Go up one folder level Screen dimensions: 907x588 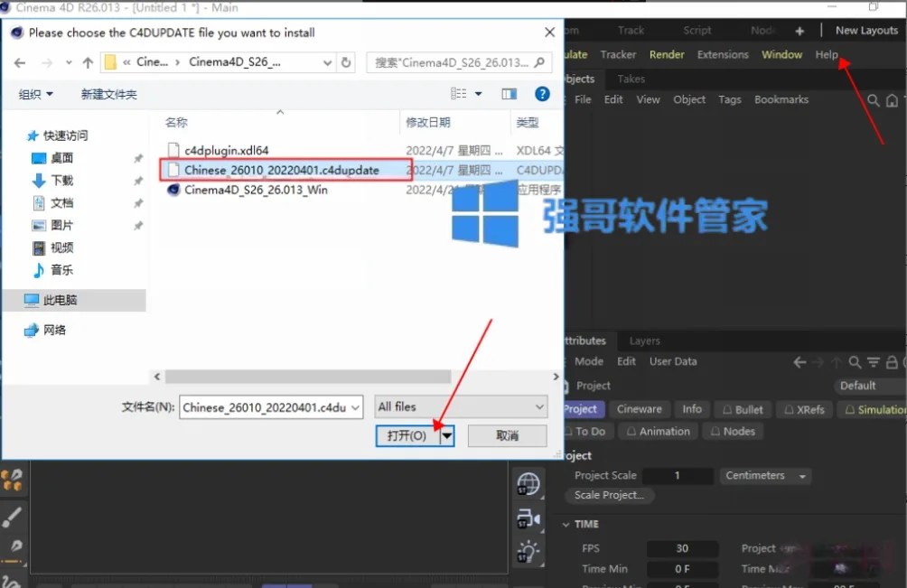(88, 62)
